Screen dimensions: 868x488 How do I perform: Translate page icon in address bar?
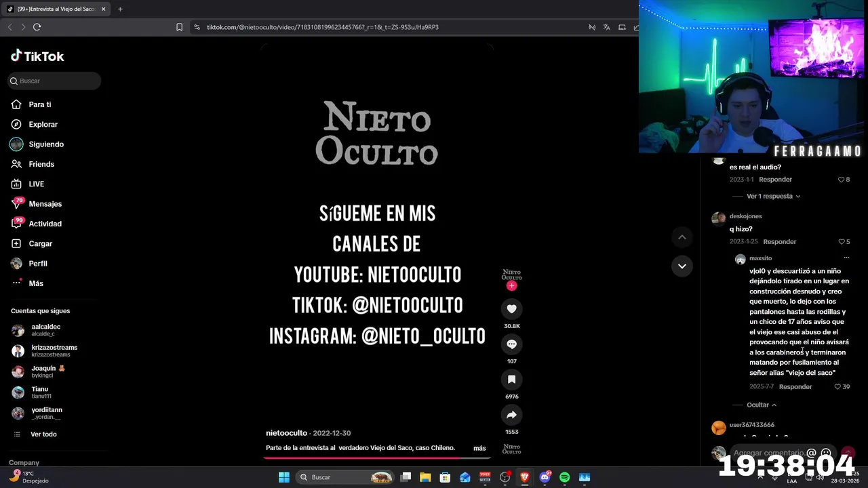coord(606,27)
